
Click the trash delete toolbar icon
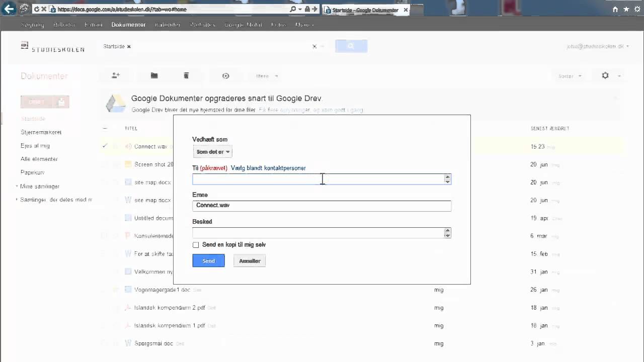pos(186,75)
